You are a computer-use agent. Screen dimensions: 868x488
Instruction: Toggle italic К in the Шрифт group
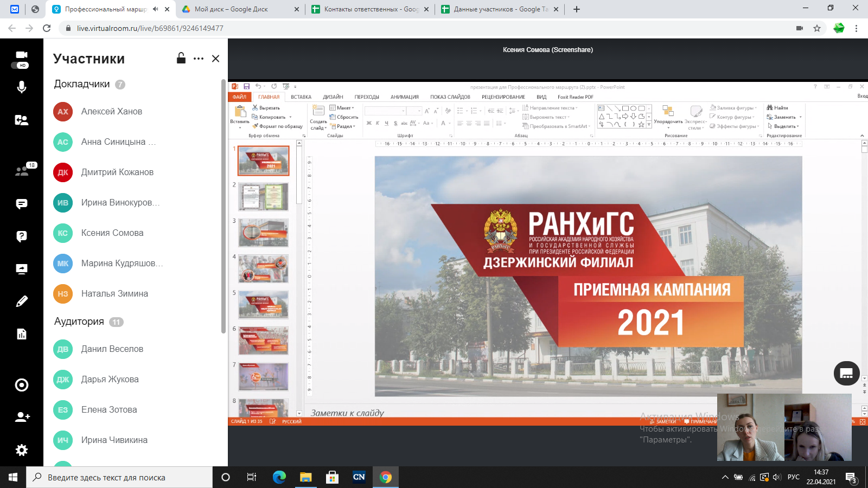(x=378, y=123)
